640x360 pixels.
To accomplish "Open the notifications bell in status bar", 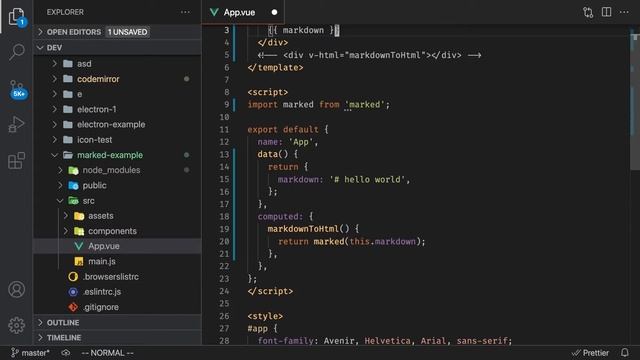I will pos(624,353).
